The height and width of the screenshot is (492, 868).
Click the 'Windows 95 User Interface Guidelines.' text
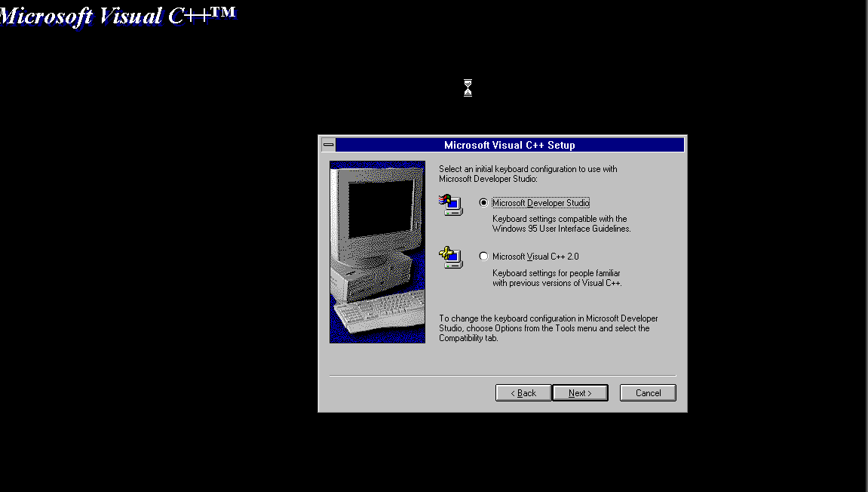point(561,229)
